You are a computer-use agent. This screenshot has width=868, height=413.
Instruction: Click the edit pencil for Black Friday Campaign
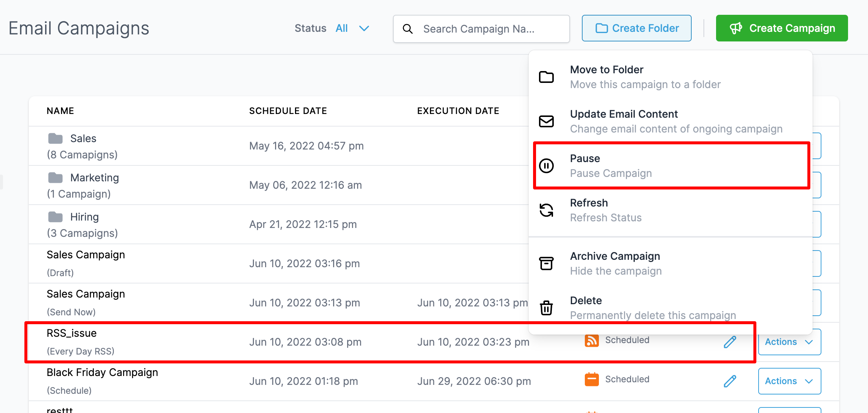coord(730,381)
